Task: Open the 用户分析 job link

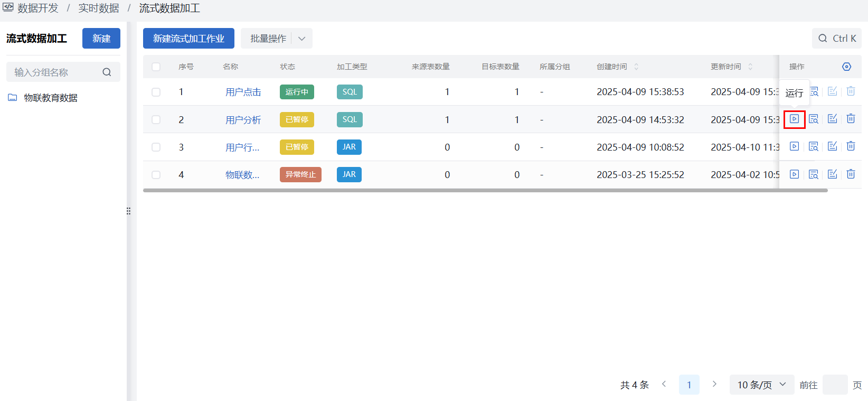Action: (243, 120)
